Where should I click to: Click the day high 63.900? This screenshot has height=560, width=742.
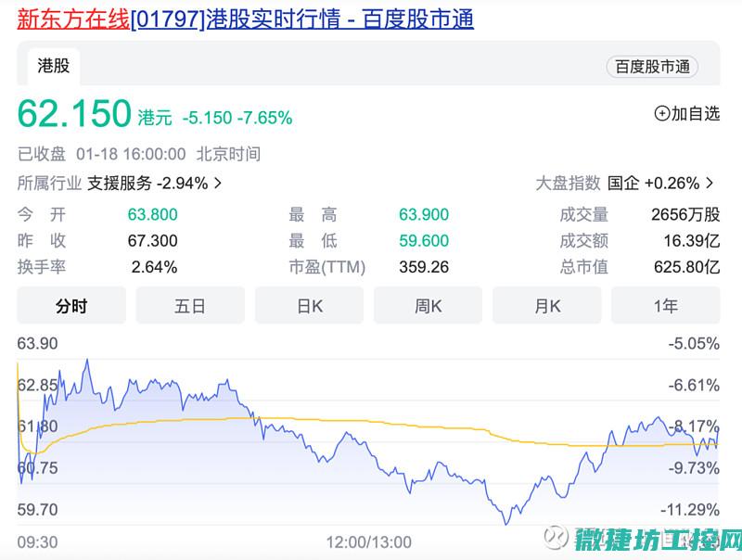[424, 215]
